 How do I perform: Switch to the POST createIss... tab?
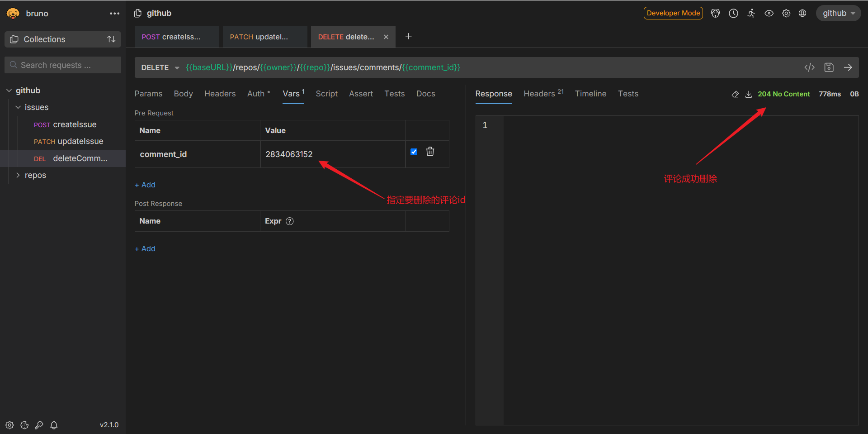176,37
